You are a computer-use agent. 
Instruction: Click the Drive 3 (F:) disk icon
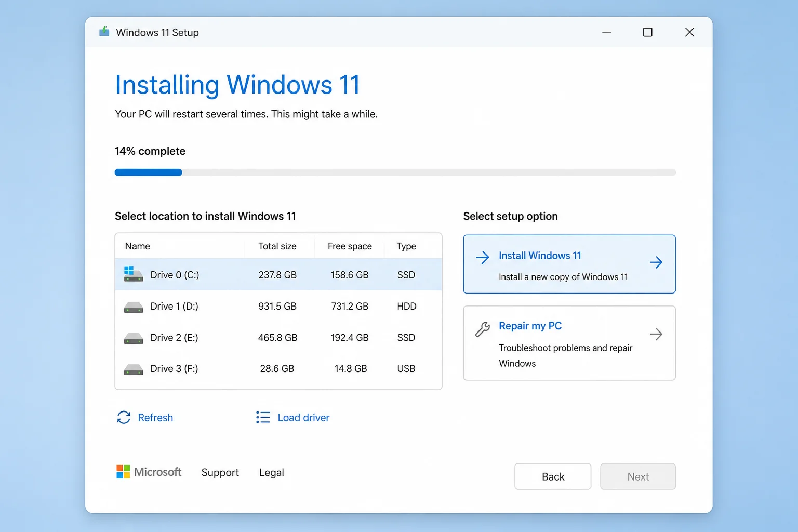point(134,370)
